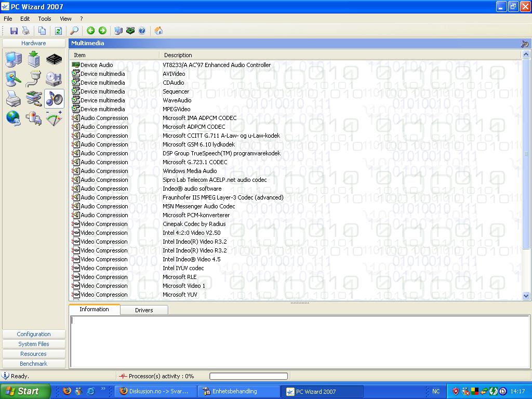Switch to the Information tab
532x399 pixels.
[x=95, y=309]
